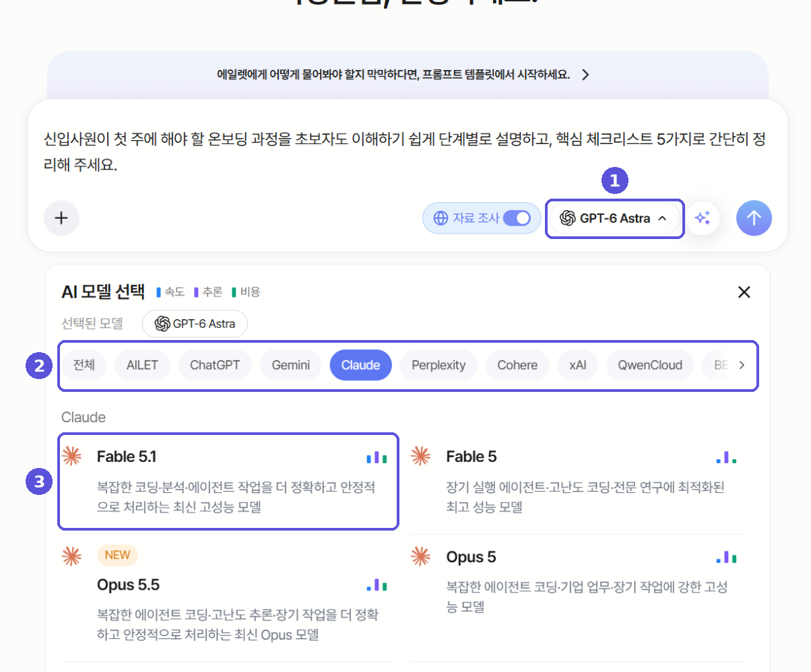Choose the Fable 5 model
This screenshot has width=811, height=672.
coord(577,481)
